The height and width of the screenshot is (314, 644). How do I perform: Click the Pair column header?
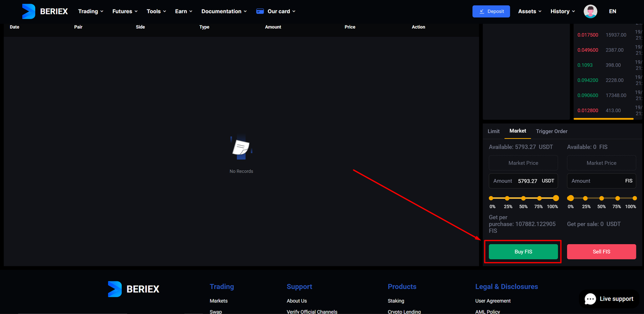pyautogui.click(x=78, y=27)
